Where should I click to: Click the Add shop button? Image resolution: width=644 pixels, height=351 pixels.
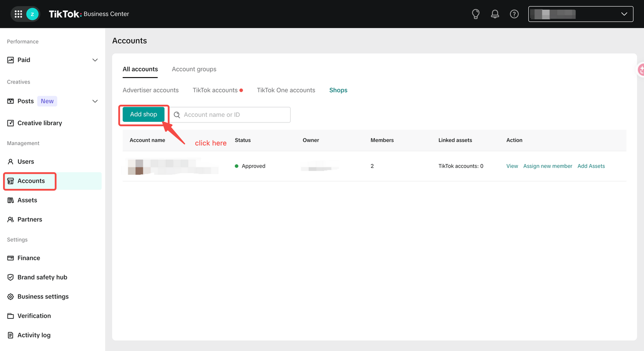point(144,114)
